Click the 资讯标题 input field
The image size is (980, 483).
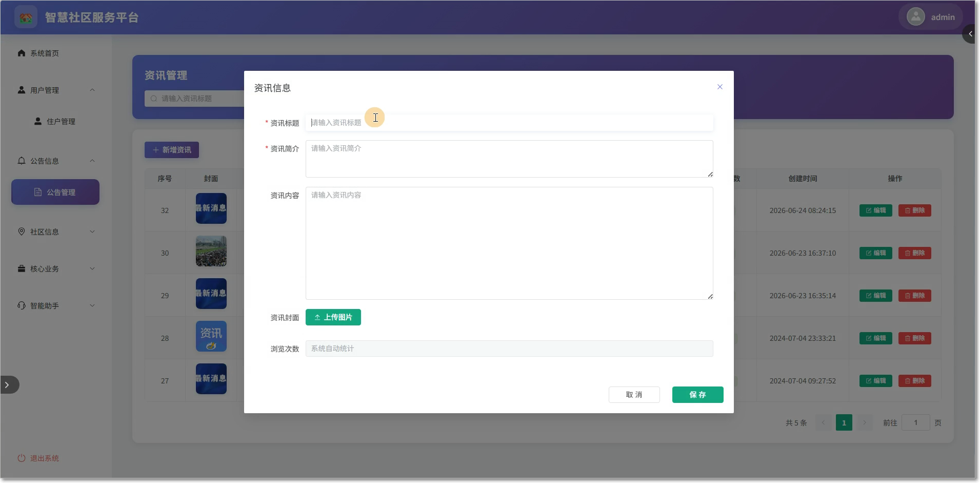509,123
